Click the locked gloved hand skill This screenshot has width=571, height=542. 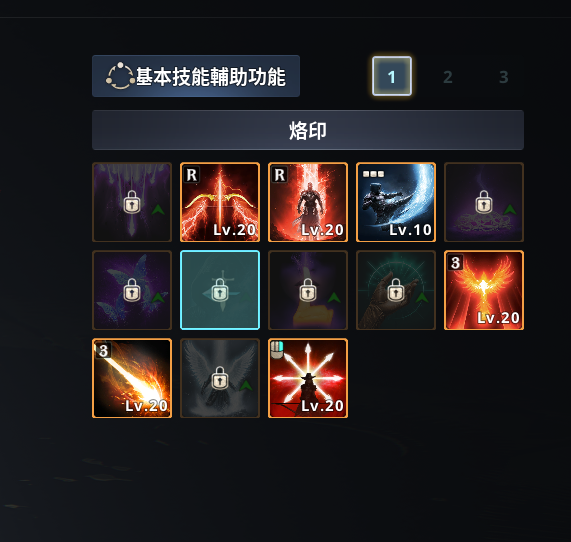396,290
